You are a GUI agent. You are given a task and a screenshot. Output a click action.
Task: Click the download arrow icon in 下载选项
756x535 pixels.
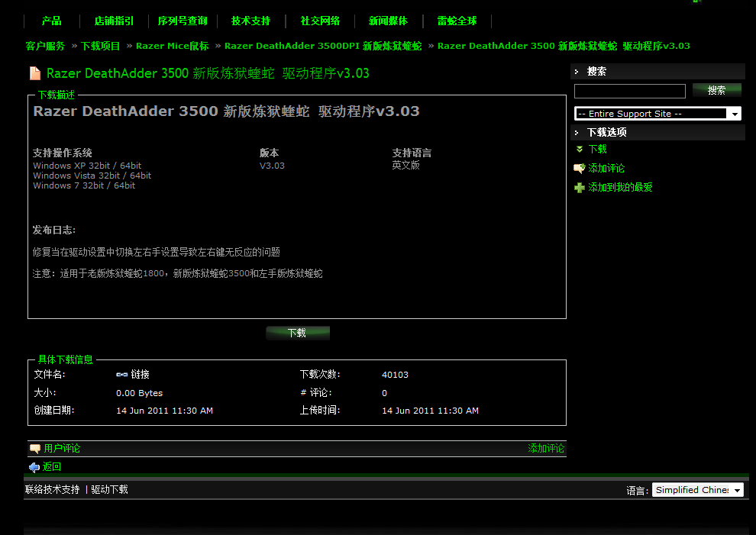point(580,150)
